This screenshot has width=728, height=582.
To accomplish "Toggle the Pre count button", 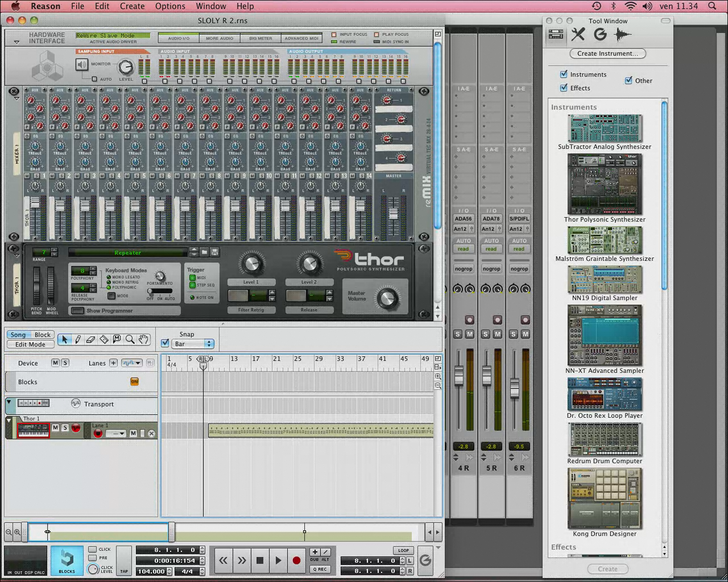I will 92,558.
